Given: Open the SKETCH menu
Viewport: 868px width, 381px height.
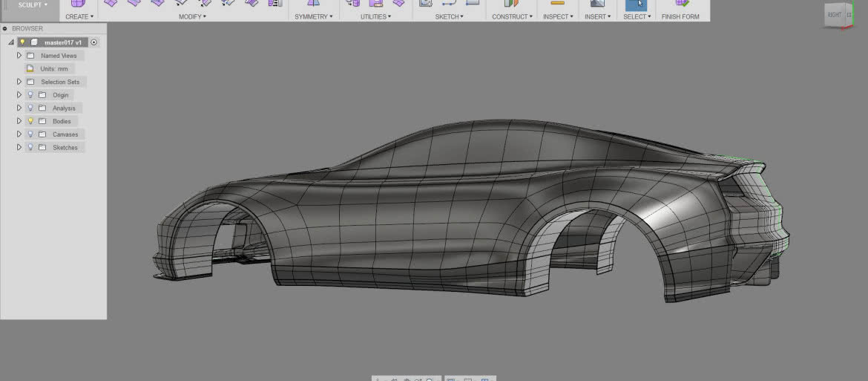Looking at the screenshot, I should (448, 16).
